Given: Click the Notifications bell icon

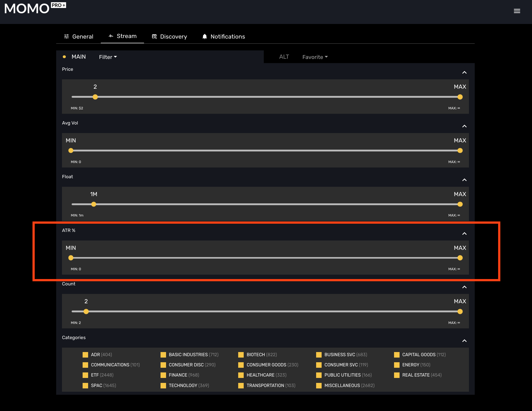Looking at the screenshot, I should point(205,37).
